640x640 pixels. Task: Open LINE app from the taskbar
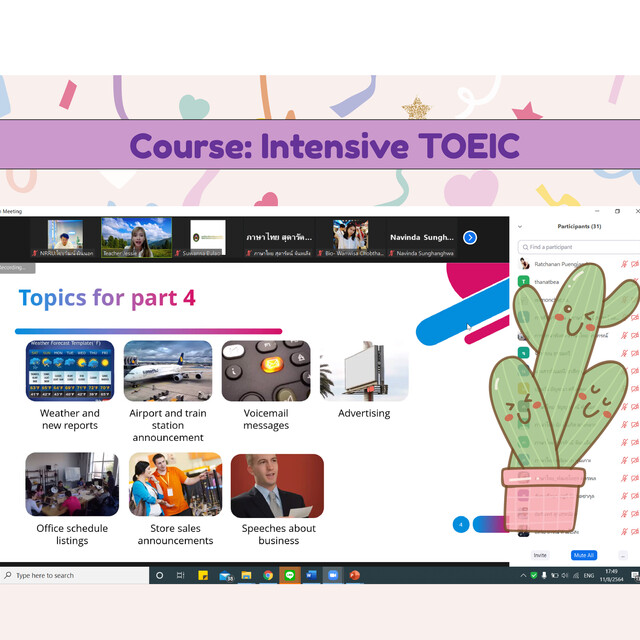point(290,575)
